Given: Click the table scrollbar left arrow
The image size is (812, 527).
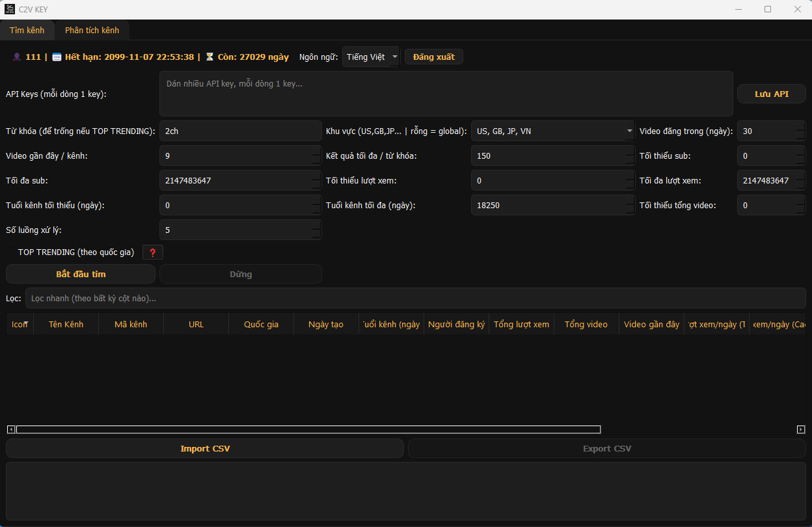Looking at the screenshot, I should (x=11, y=429).
